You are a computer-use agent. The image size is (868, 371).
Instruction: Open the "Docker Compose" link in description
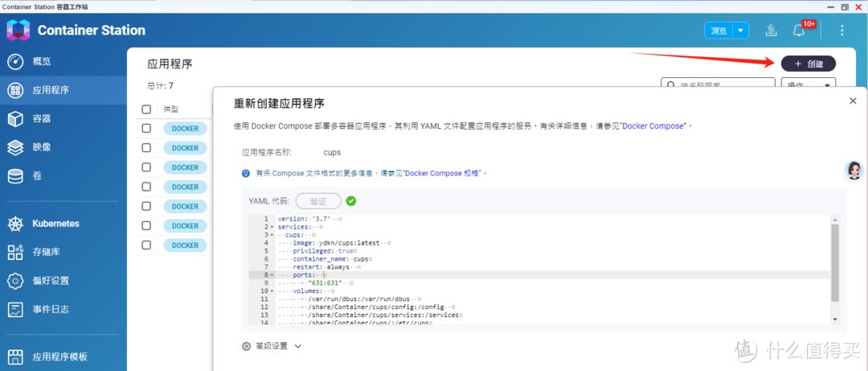(653, 126)
